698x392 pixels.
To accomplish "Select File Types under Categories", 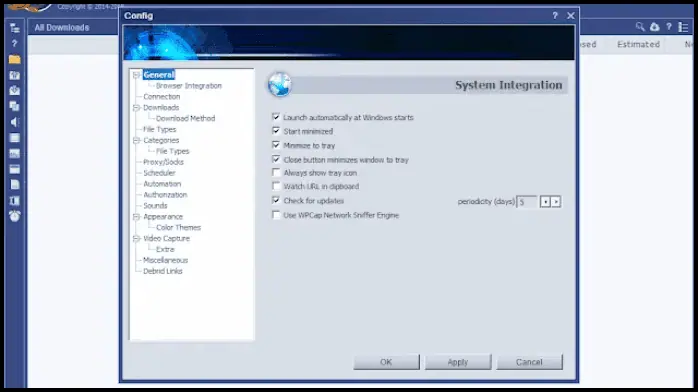I will (x=173, y=151).
